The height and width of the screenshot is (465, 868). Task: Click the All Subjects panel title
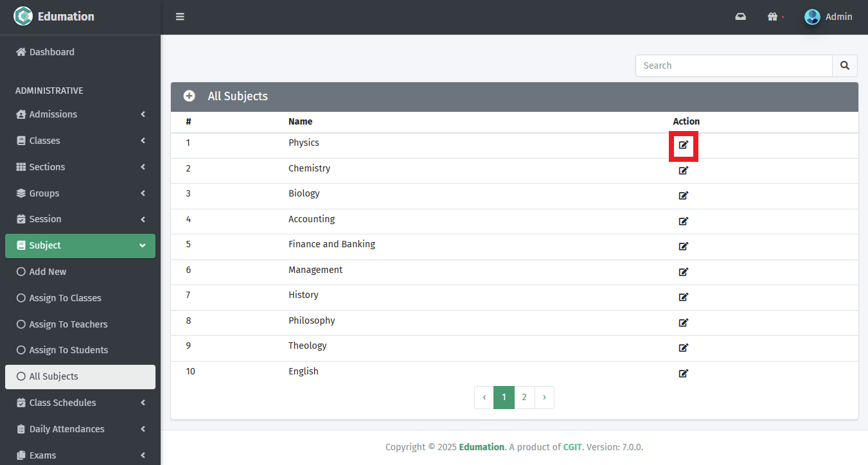pos(238,96)
